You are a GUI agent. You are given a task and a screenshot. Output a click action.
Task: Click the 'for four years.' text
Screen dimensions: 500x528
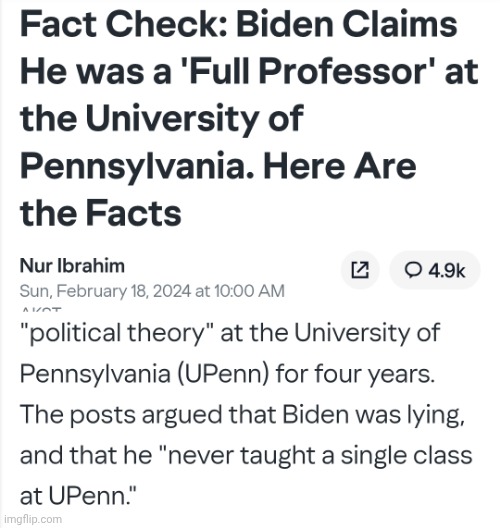[x=355, y=374]
